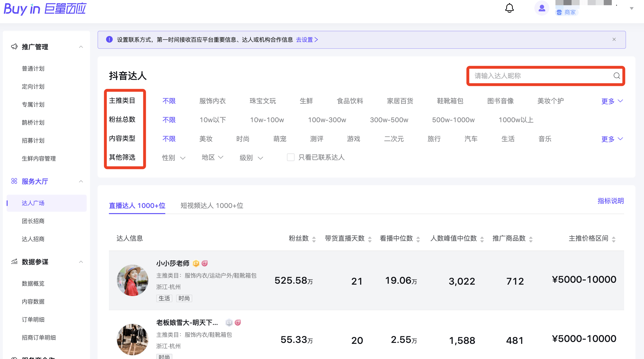Open 老板娘雪大-明天下... profile name
Viewport: 644px width, 359px height.
tap(187, 323)
